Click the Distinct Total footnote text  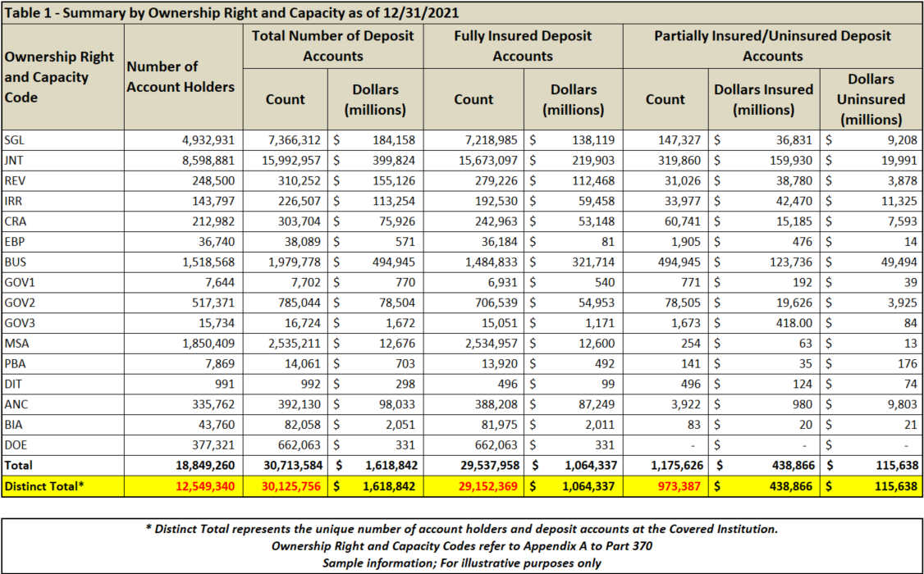click(x=461, y=531)
